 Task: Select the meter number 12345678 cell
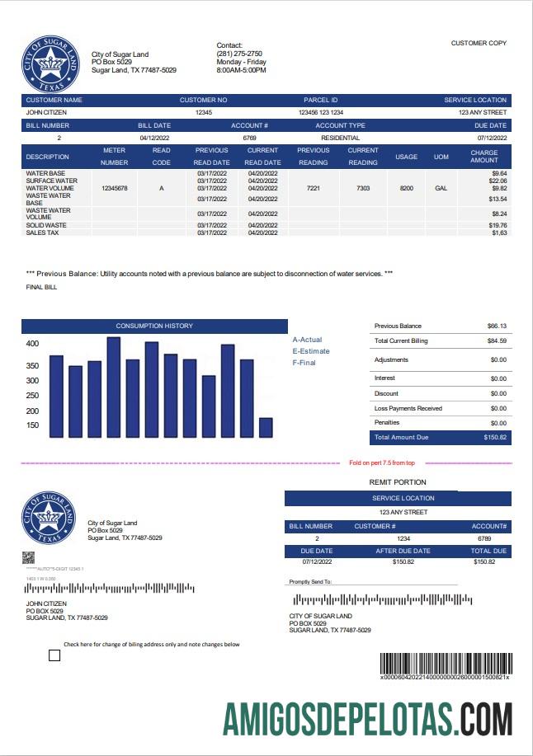click(x=114, y=188)
